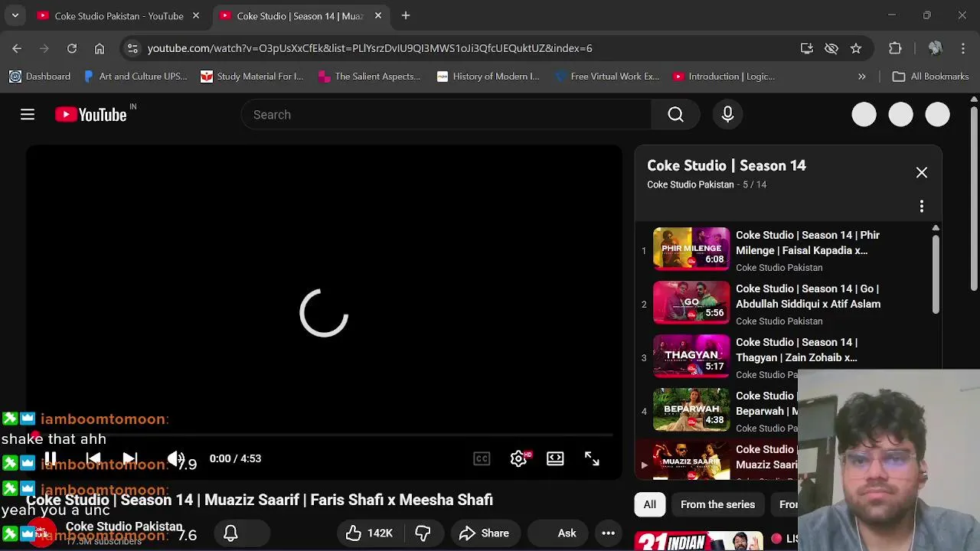Open Thagyan video thumbnail
980x551 pixels.
click(691, 356)
